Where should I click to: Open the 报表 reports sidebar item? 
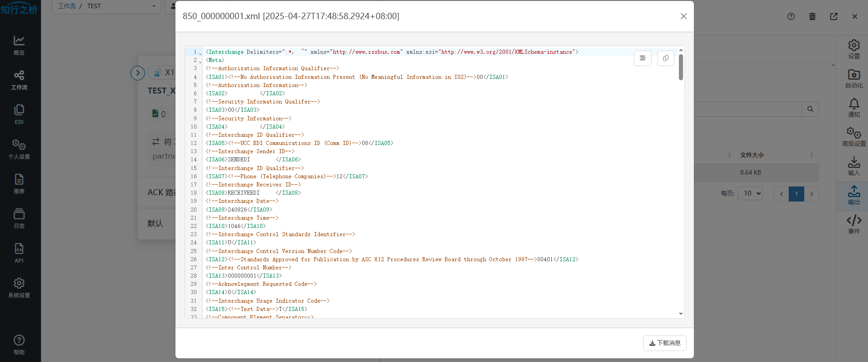19,184
